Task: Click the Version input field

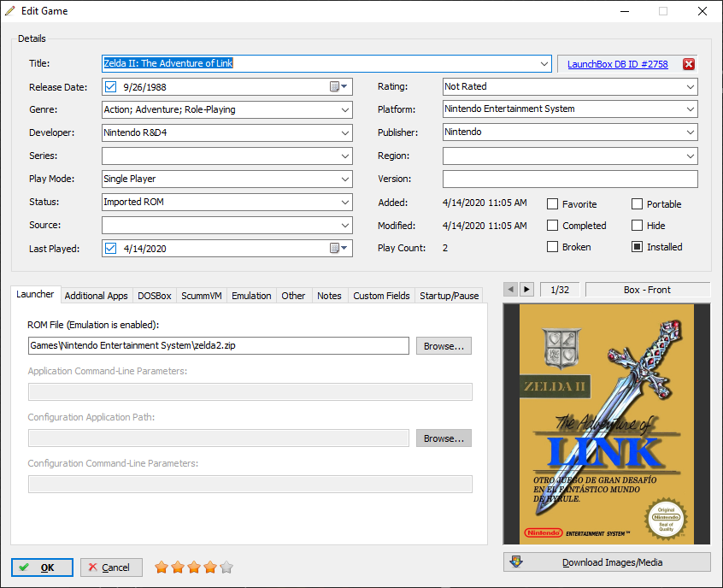Action: (570, 179)
